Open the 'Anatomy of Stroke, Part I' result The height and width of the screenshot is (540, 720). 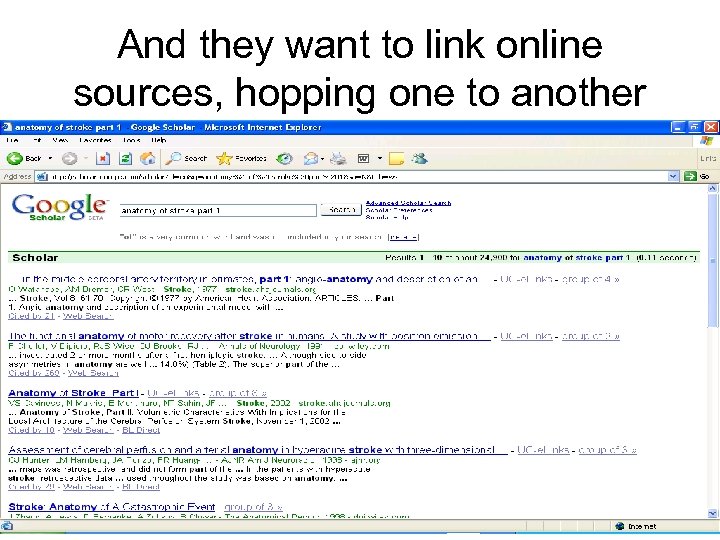coord(73,393)
